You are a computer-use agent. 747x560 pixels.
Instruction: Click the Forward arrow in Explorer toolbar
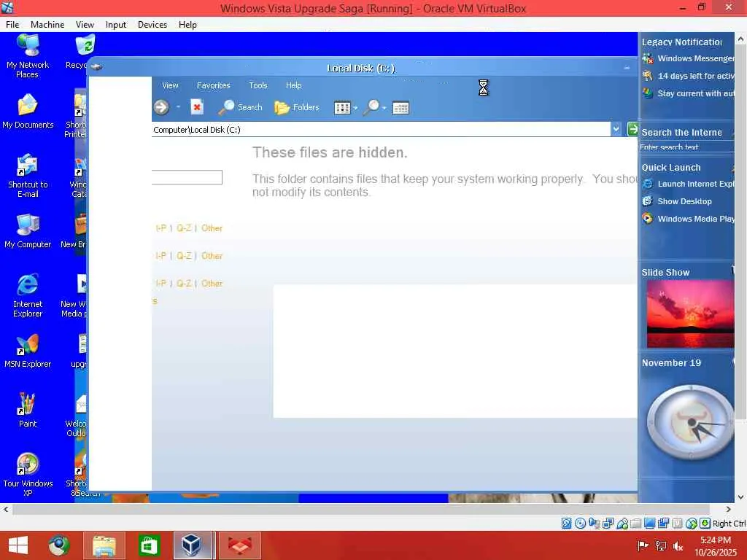161,107
